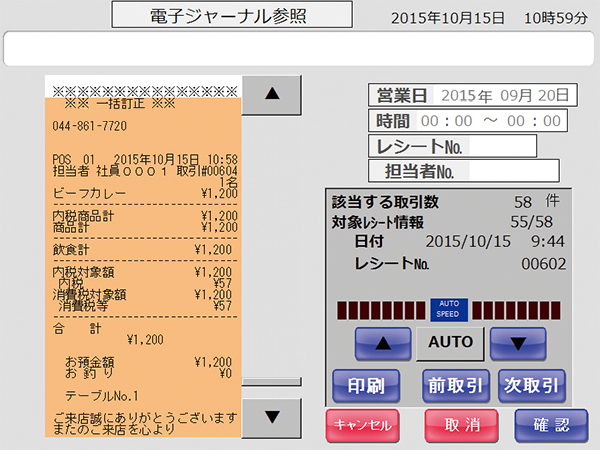Click the 対象レシート情報 55/58 row
The height and width of the screenshot is (450, 600).
point(442,222)
